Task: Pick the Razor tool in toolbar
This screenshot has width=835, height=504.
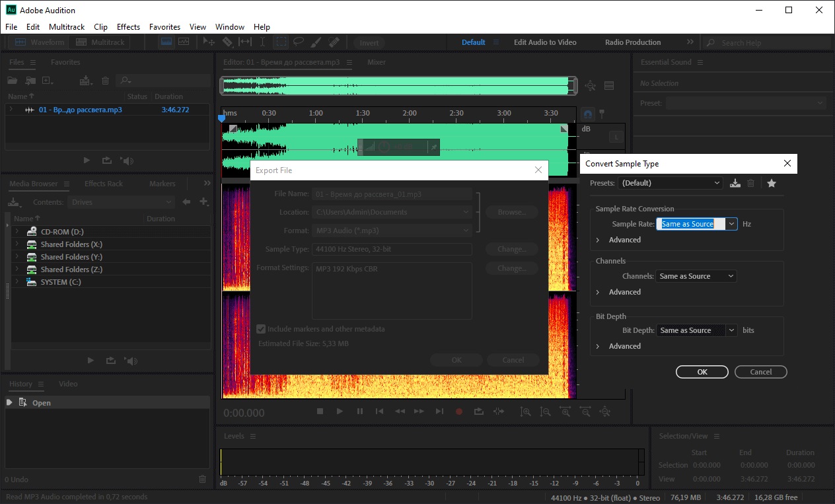Action: (227, 42)
